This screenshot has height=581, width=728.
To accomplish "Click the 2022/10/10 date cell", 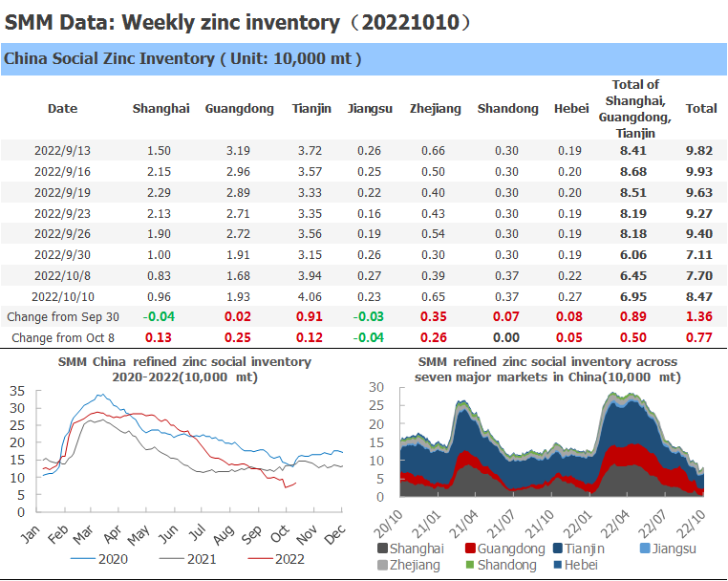I will pos(63,297).
